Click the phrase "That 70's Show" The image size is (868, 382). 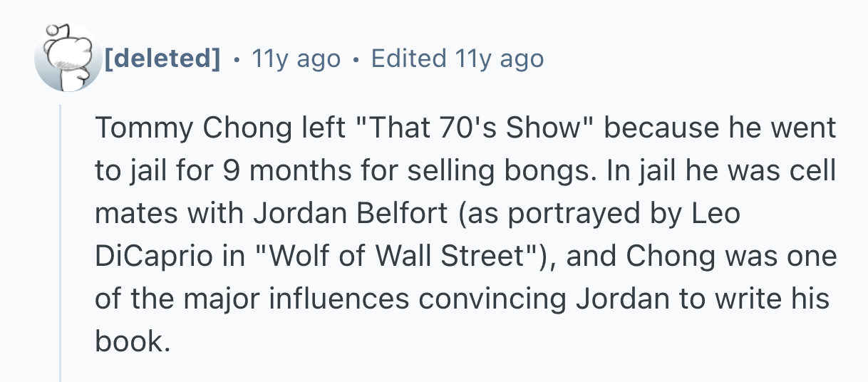474,128
